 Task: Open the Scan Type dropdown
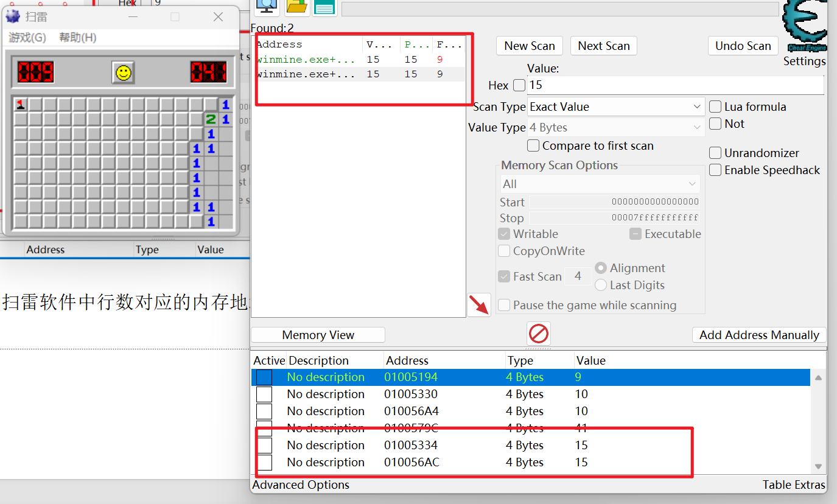tap(616, 107)
